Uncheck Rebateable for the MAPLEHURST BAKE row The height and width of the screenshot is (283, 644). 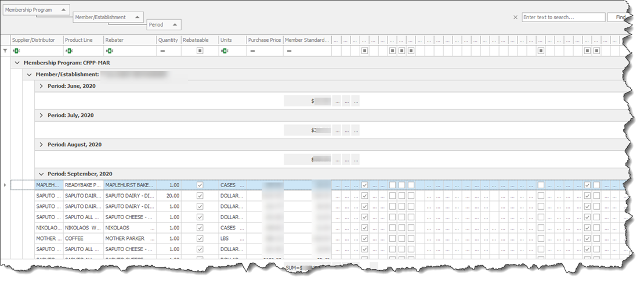pos(200,185)
